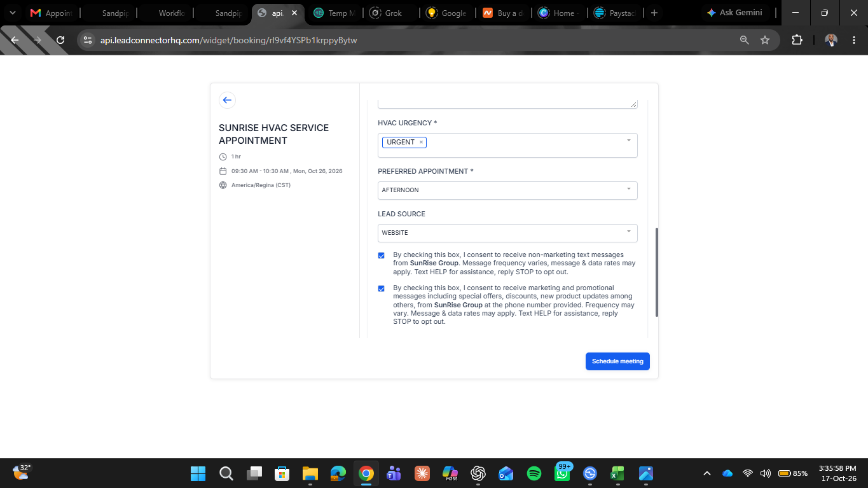Click the browser address bar URL

coord(229,40)
